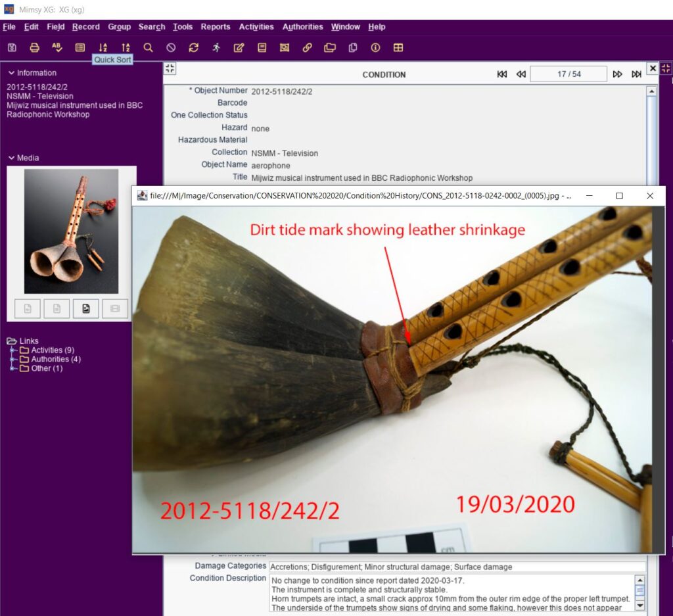The width and height of the screenshot is (673, 616).
Task: Click the information circle toolbar icon
Action: coord(375,47)
